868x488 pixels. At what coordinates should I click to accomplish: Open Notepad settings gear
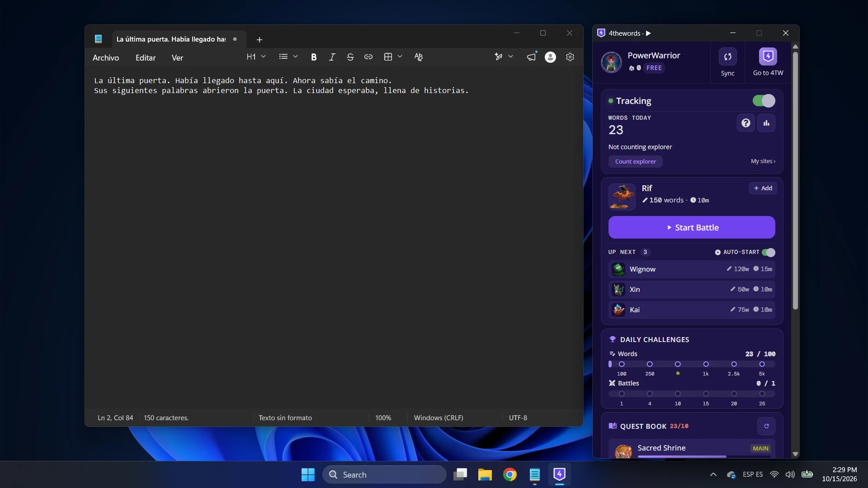(570, 57)
